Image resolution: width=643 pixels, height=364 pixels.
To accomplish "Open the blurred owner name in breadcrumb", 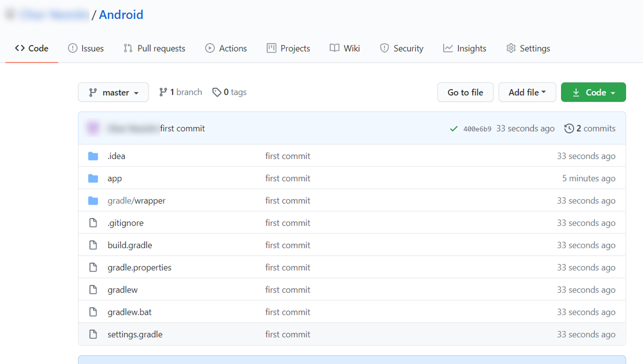I will (55, 15).
